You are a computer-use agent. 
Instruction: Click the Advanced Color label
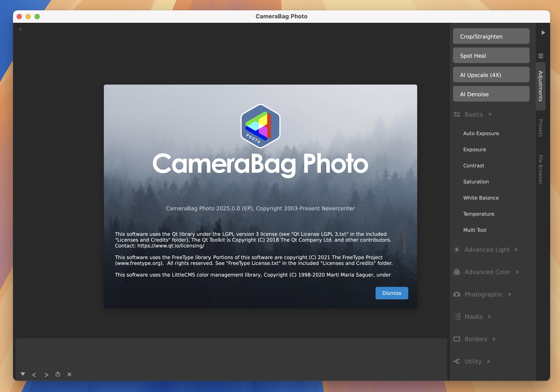487,272
